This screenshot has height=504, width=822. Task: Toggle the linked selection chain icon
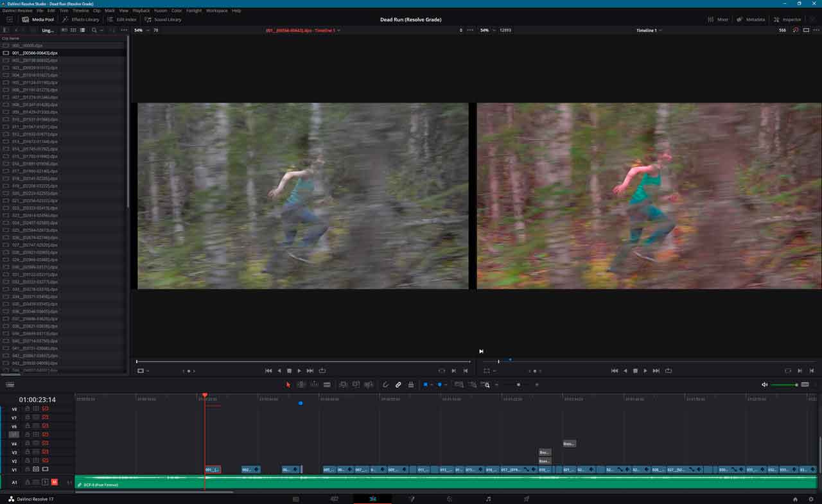tap(398, 385)
